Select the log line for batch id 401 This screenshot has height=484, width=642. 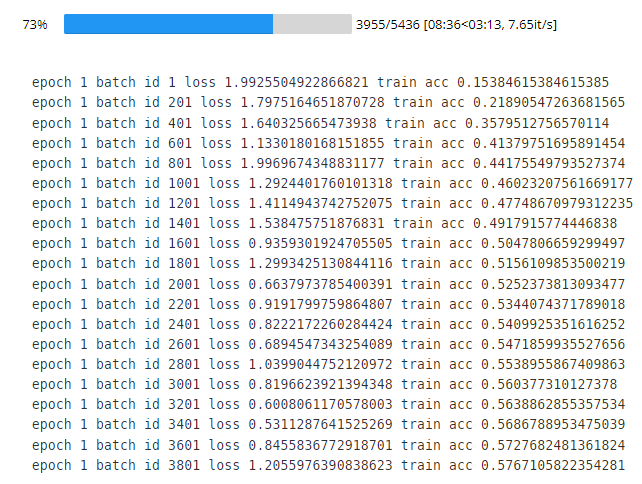tap(321, 123)
